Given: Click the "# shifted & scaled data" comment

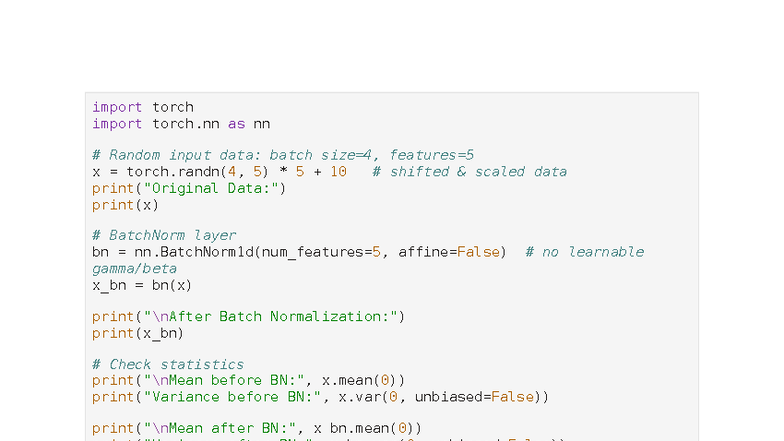Looking at the screenshot, I should tap(469, 172).
